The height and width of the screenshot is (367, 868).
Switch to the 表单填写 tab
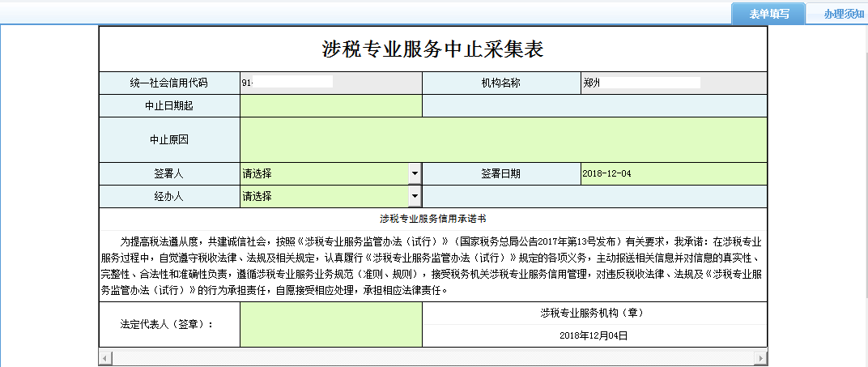[x=768, y=14]
